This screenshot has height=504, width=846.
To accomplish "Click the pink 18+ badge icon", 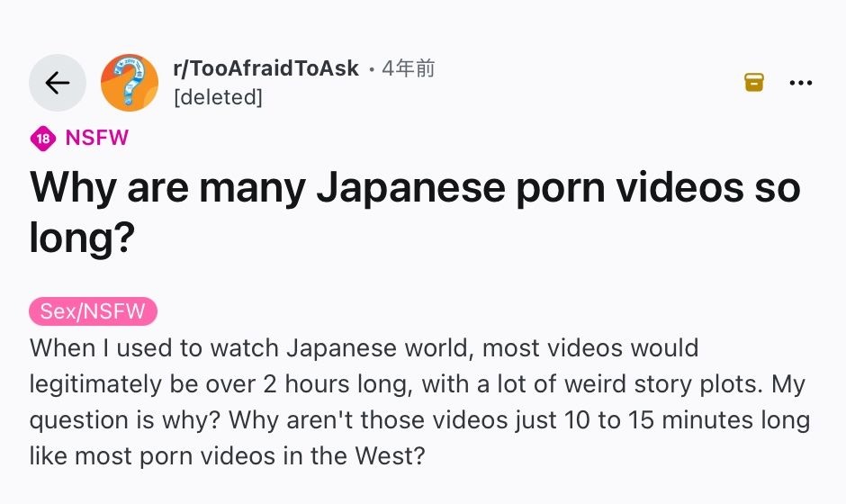I will 41,139.
